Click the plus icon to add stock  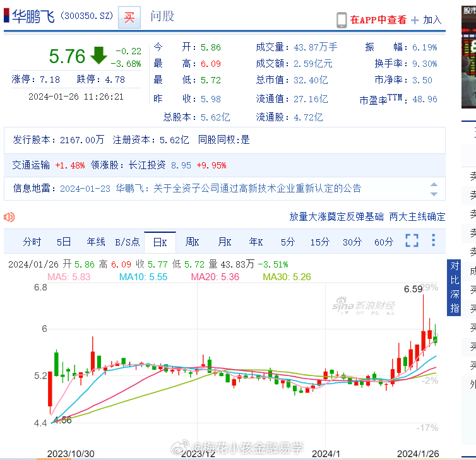[415, 20]
